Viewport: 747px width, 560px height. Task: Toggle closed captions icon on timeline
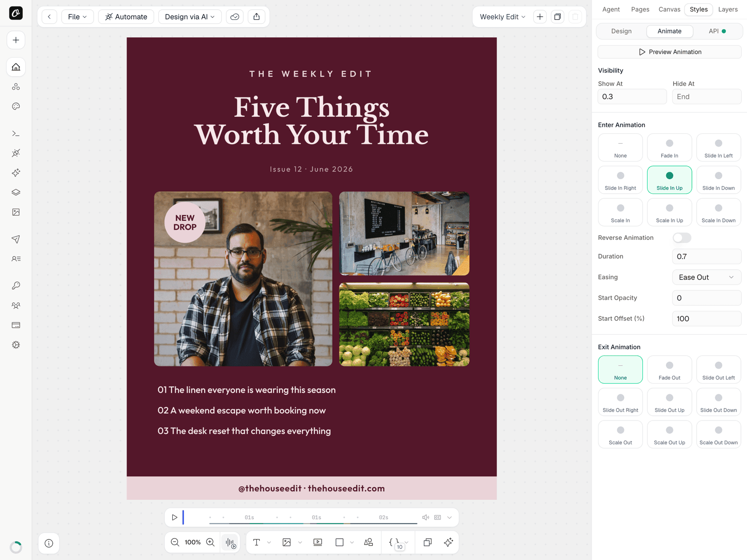[437, 518]
